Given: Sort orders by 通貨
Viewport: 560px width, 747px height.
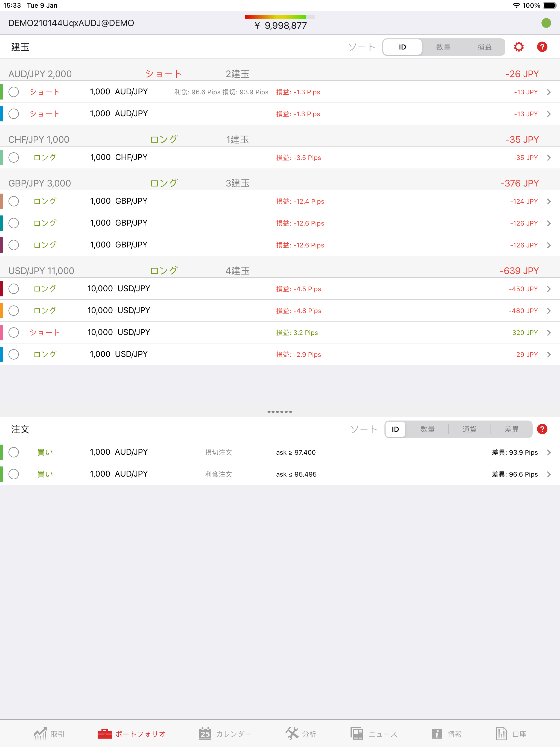Looking at the screenshot, I should [x=469, y=429].
